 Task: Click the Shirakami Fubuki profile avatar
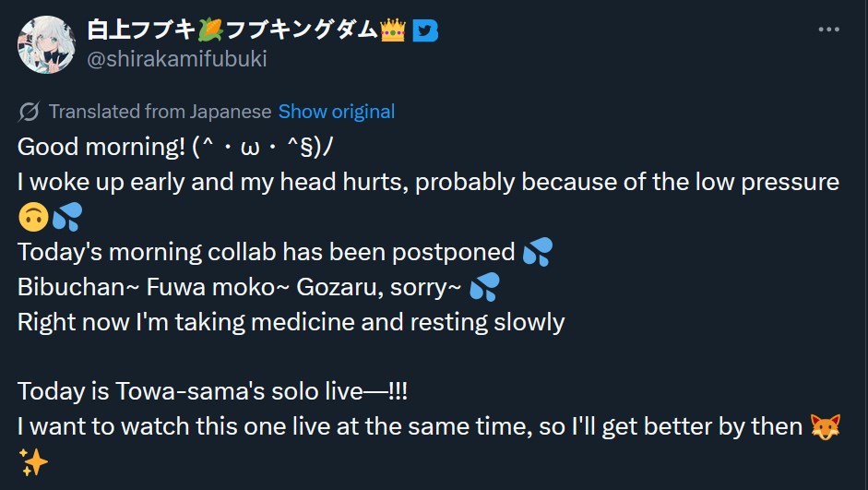pyautogui.click(x=47, y=44)
